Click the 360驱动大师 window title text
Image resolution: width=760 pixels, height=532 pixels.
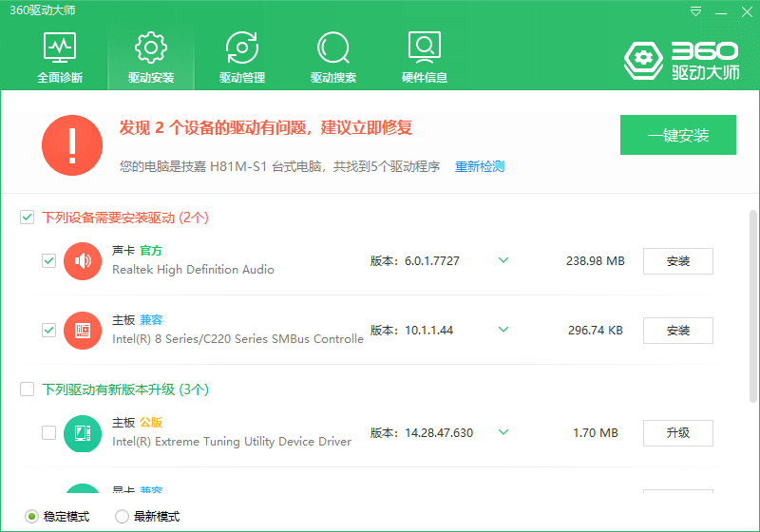coord(42,10)
